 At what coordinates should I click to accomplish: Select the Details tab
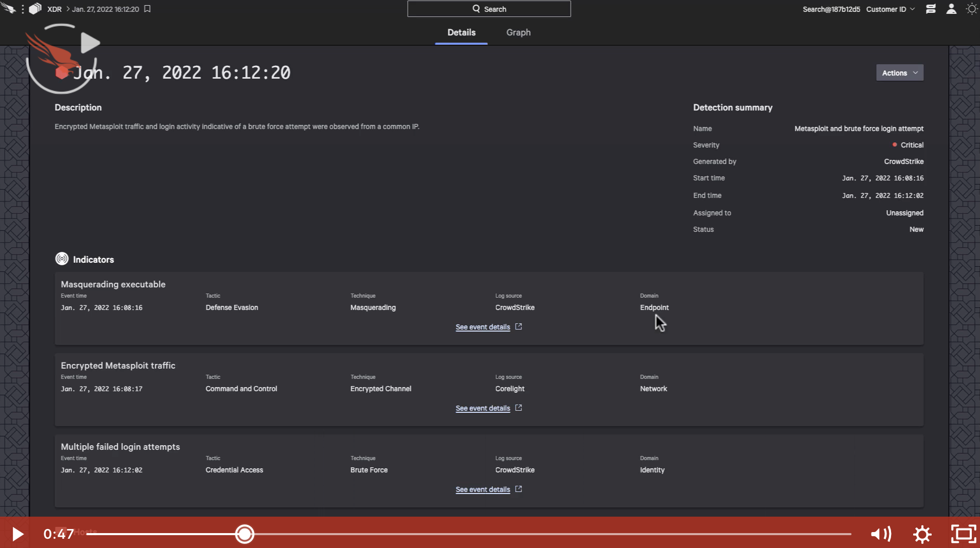click(461, 32)
